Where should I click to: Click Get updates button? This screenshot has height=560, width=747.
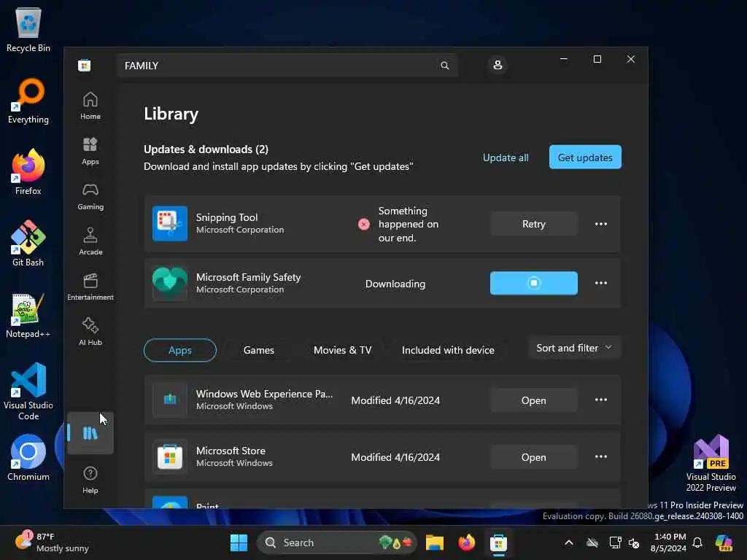pyautogui.click(x=585, y=157)
